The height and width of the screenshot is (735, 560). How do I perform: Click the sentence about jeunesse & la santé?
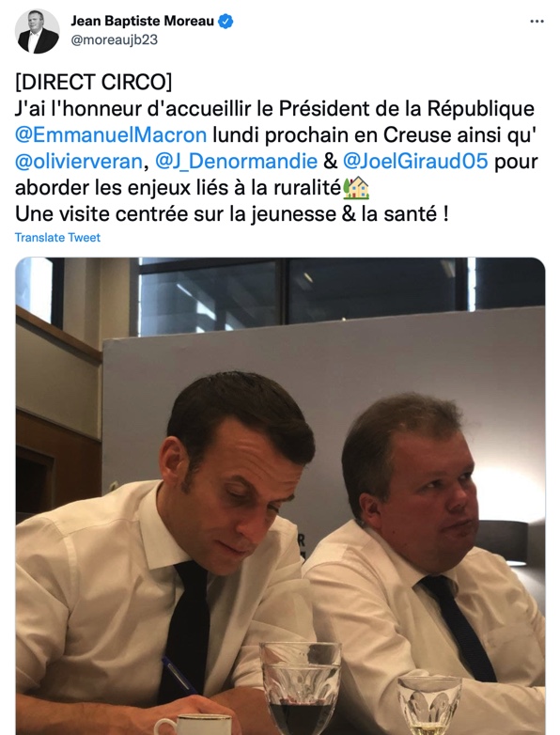tap(232, 214)
